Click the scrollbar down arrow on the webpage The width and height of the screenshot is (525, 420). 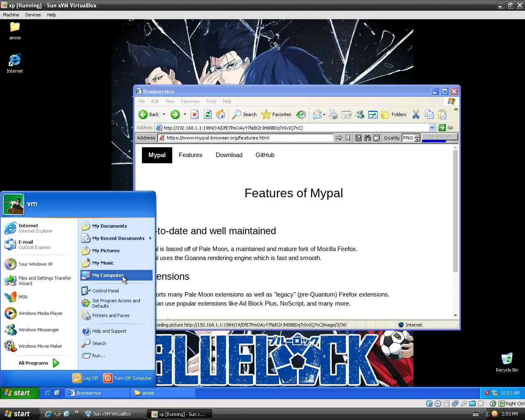pos(455,315)
